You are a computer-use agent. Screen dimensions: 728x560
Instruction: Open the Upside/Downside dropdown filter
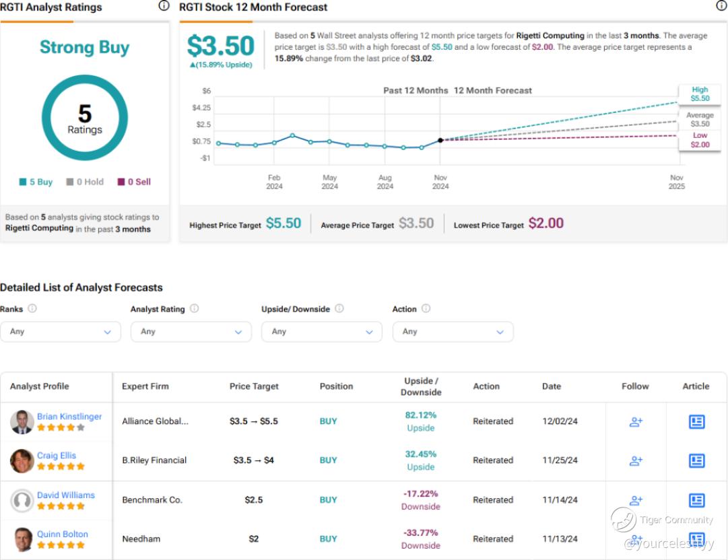pos(322,332)
